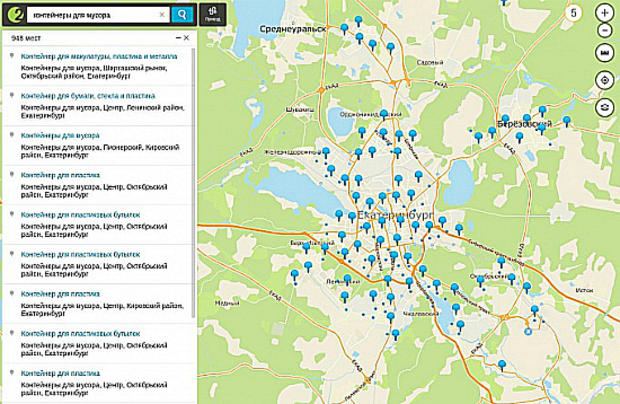The width and height of the screenshot is (620, 404).
Task: Click the map pin on the Орджоникидзевский label
Action: (384, 115)
